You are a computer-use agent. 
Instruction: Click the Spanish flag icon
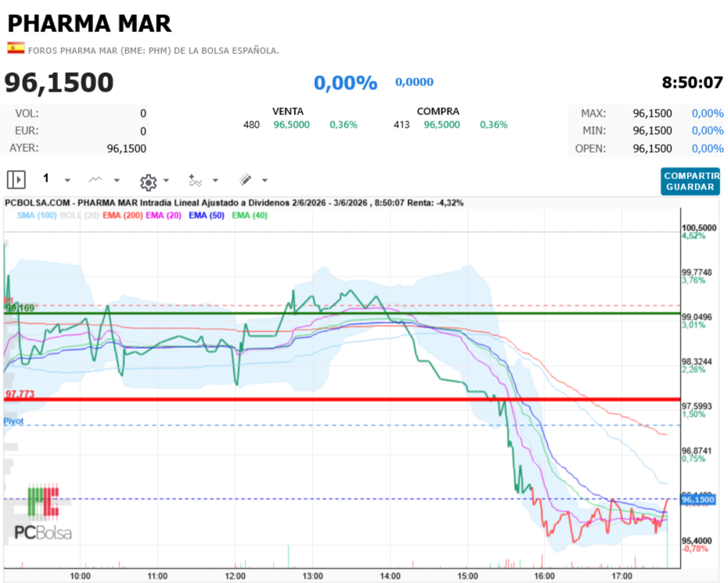click(x=16, y=48)
